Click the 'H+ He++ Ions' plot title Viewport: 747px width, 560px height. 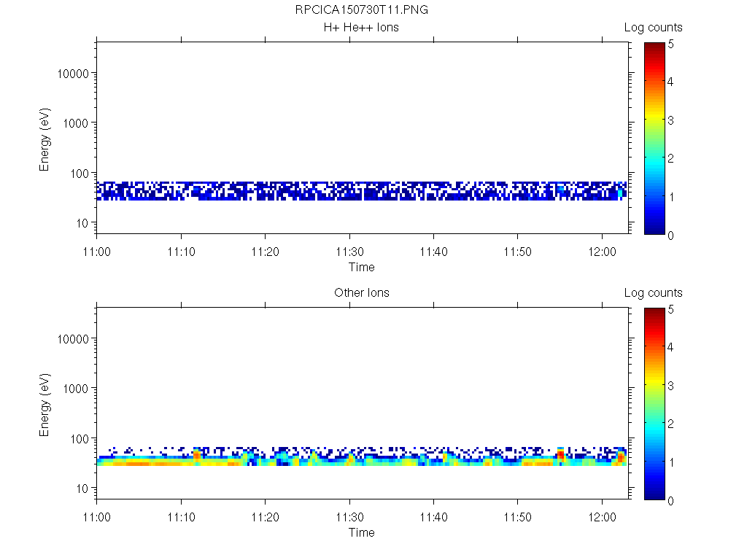[361, 28]
